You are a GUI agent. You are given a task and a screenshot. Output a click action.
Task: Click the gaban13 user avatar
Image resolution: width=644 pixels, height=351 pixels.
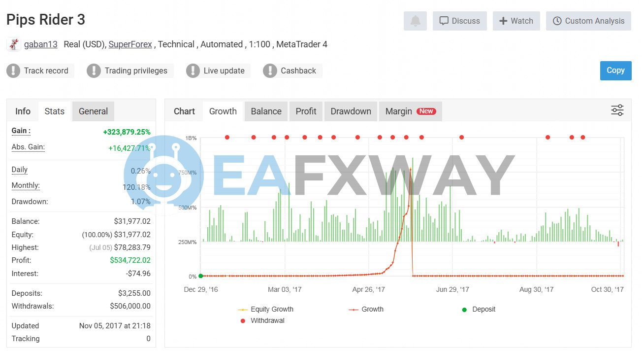coord(13,44)
